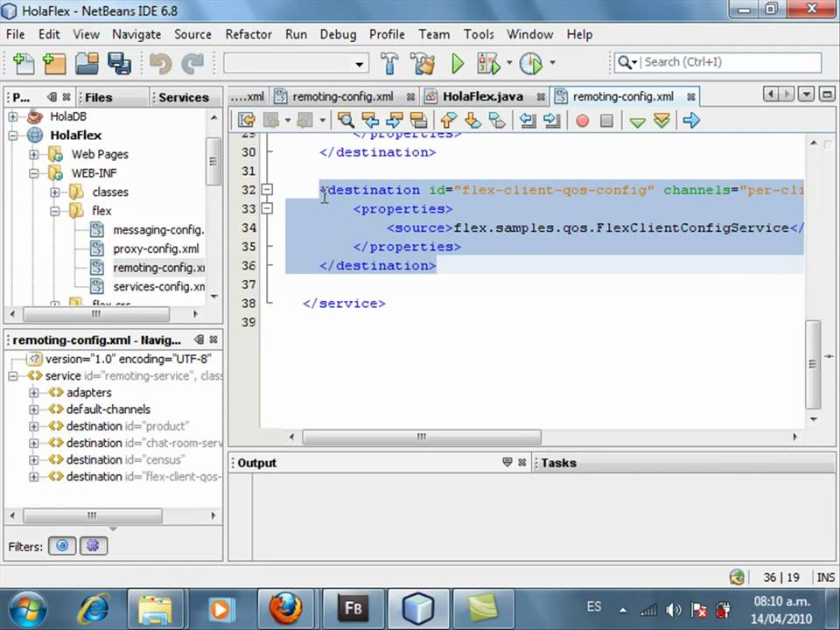The width and height of the screenshot is (840, 630).
Task: Click Shift Line Right editor icon
Action: click(x=552, y=121)
